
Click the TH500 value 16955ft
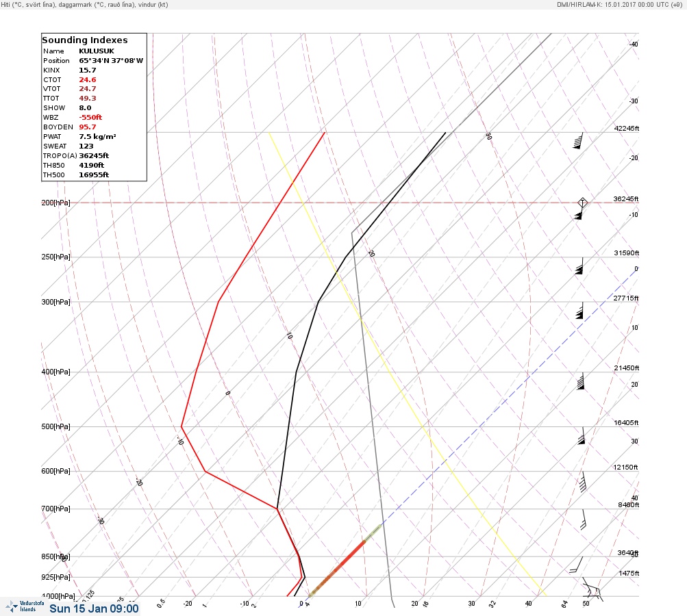pos(94,175)
